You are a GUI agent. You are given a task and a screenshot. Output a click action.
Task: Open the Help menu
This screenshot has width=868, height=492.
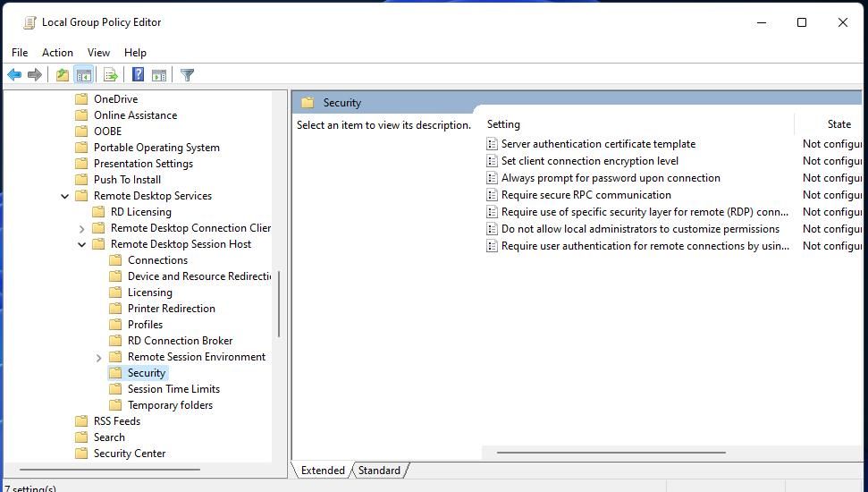(135, 53)
